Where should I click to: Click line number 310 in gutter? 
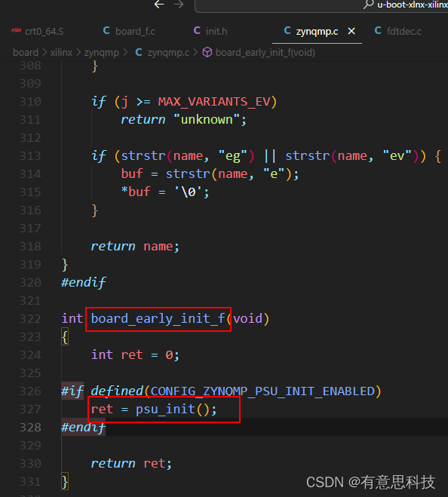coord(30,102)
